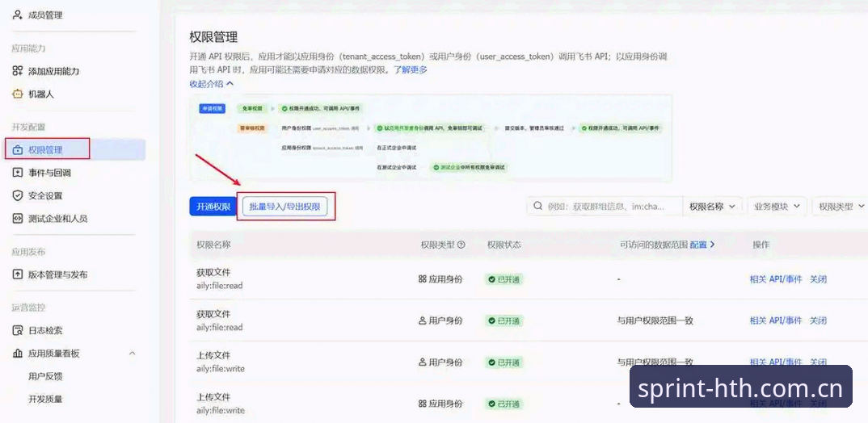Open the 权限名称 dropdown
Viewport: 868px width, 423px height.
713,206
